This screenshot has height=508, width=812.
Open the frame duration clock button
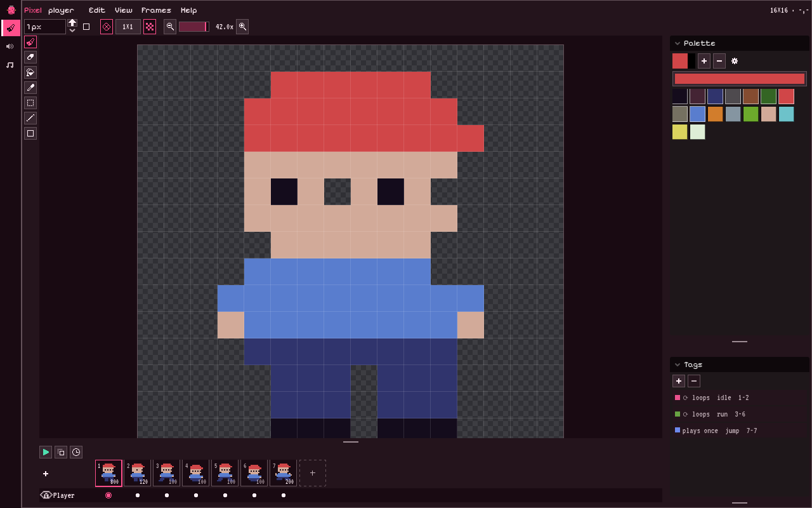[x=76, y=452]
